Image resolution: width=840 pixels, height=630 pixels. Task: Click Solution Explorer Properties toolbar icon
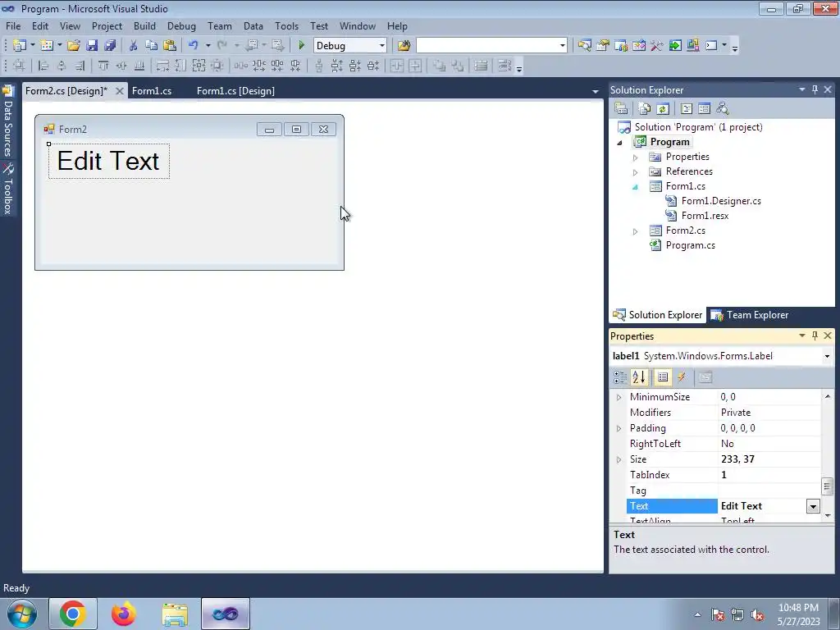[621, 109]
